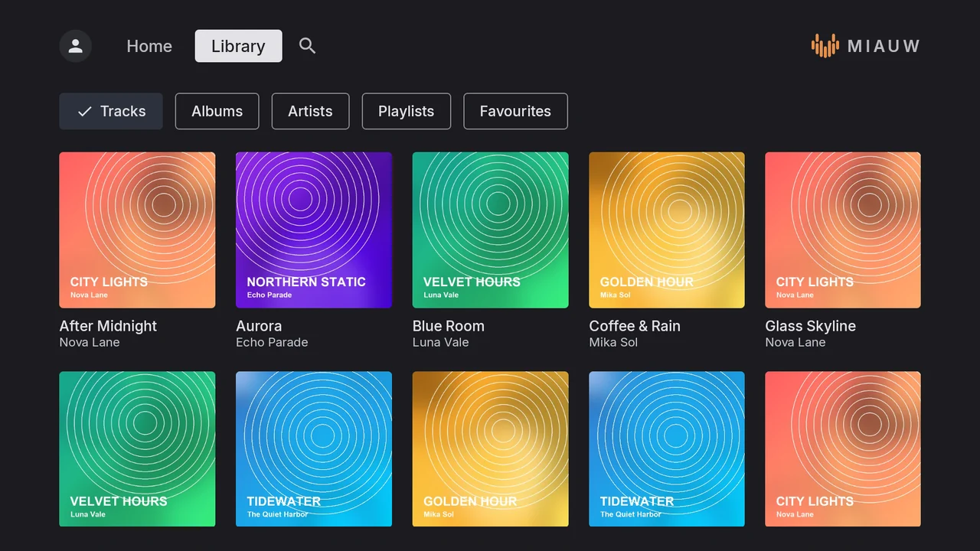The width and height of the screenshot is (980, 551).
Task: Open the Coffee & Rain cover art
Action: tap(667, 230)
